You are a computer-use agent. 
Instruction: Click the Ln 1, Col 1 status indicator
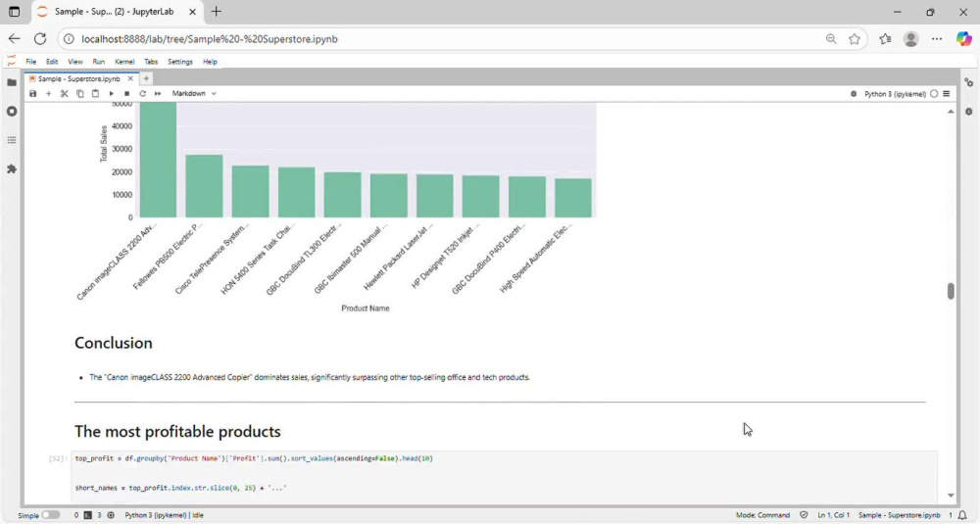[833, 515]
